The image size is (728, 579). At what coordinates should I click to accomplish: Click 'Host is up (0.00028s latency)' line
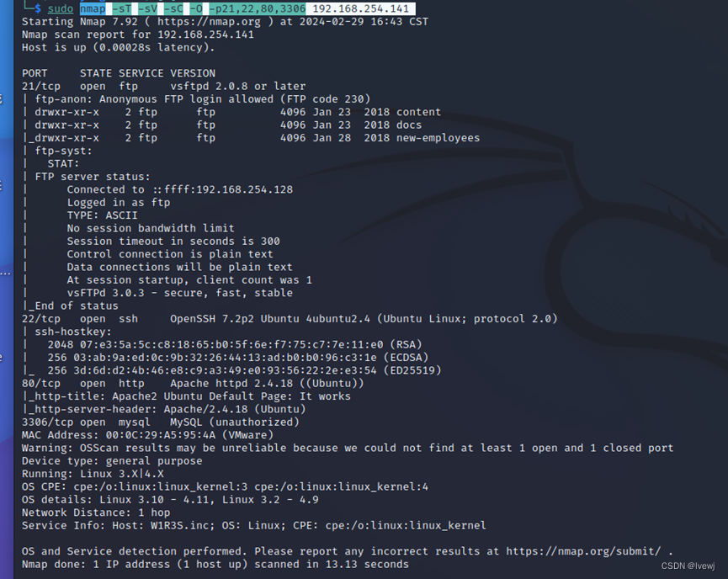pos(119,47)
